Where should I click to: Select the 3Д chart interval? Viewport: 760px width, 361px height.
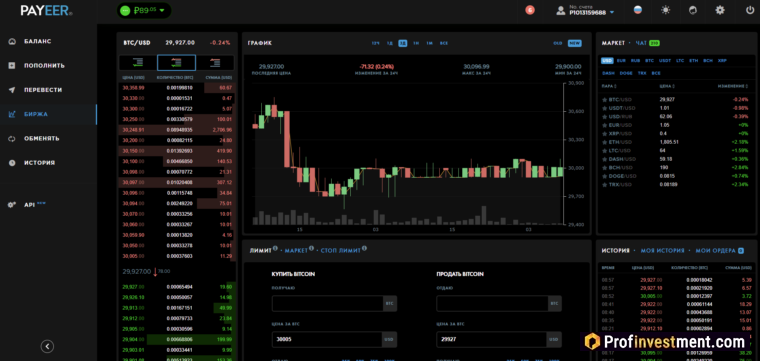coord(403,43)
